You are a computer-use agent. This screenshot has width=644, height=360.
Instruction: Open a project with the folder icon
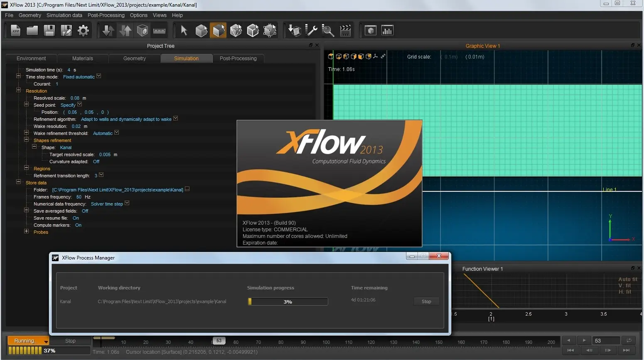tap(32, 31)
